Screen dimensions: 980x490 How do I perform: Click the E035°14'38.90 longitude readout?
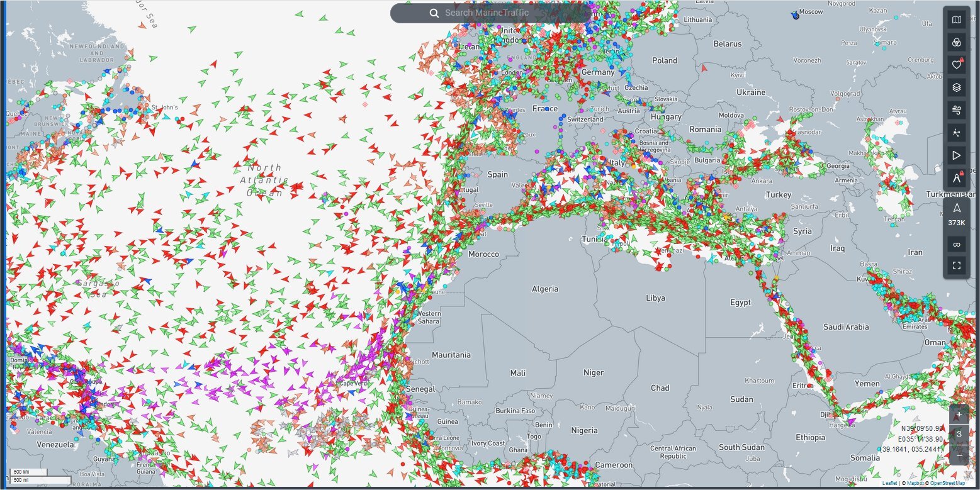click(x=920, y=439)
